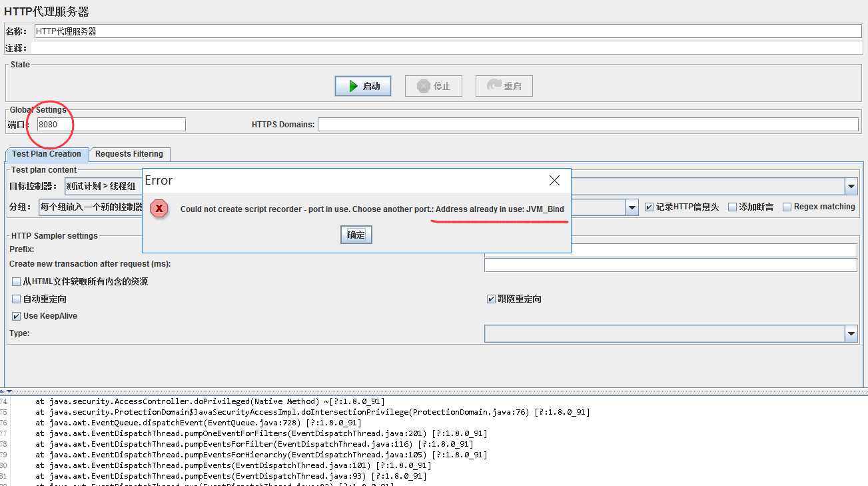The image size is (868, 486).
Task: Click the 重启 restart button
Action: point(504,86)
